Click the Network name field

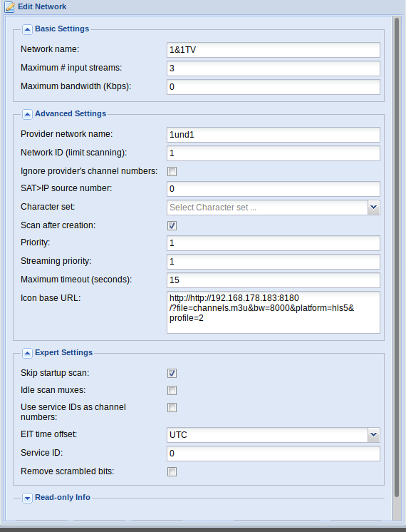pyautogui.click(x=273, y=50)
